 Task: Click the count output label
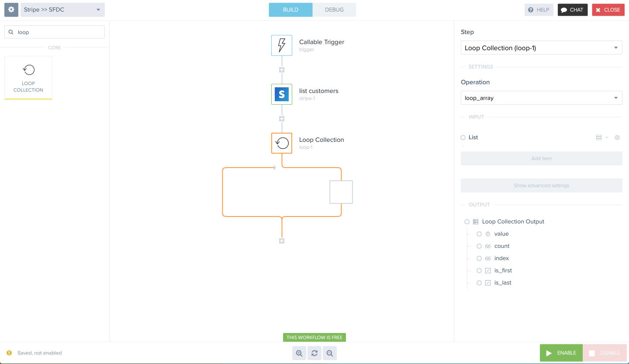(x=502, y=246)
